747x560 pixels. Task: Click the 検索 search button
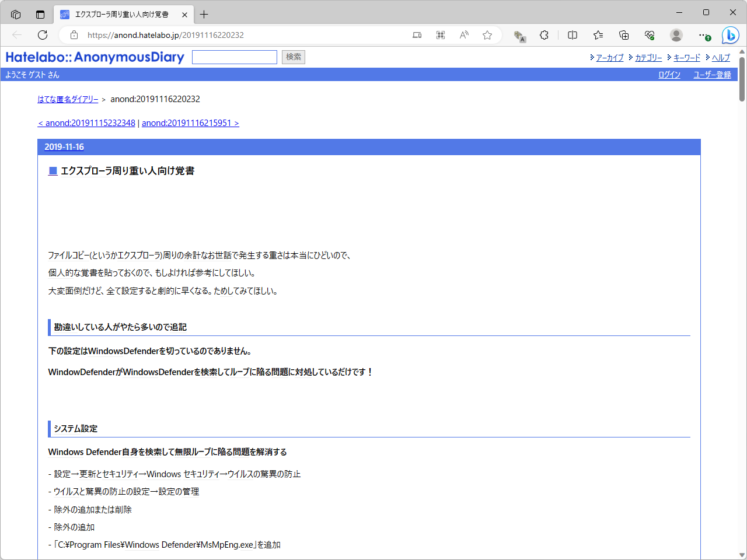click(x=293, y=57)
